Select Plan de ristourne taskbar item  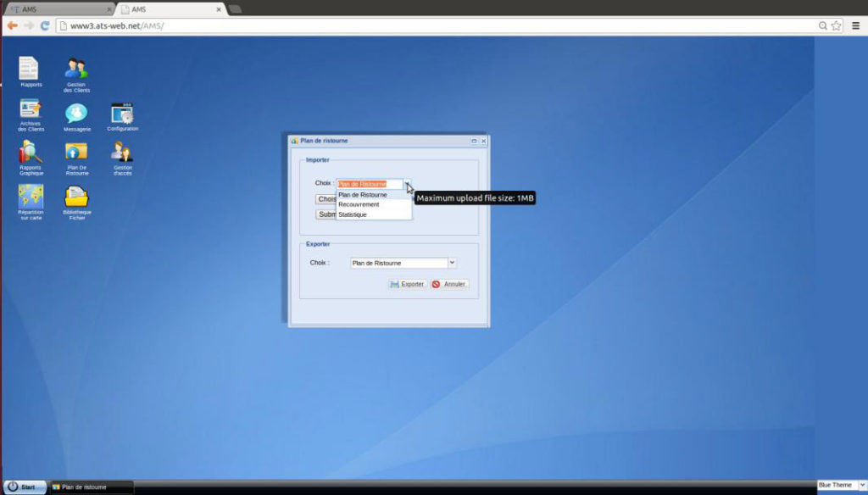coord(91,487)
